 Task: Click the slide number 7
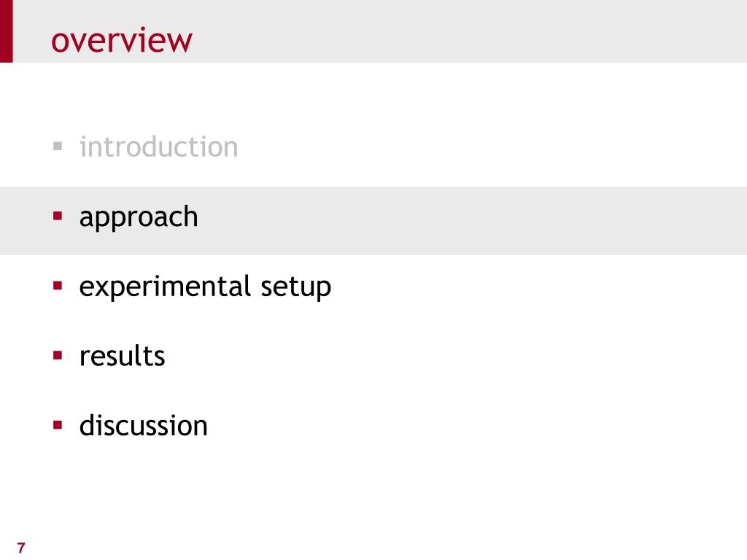tap(21, 548)
